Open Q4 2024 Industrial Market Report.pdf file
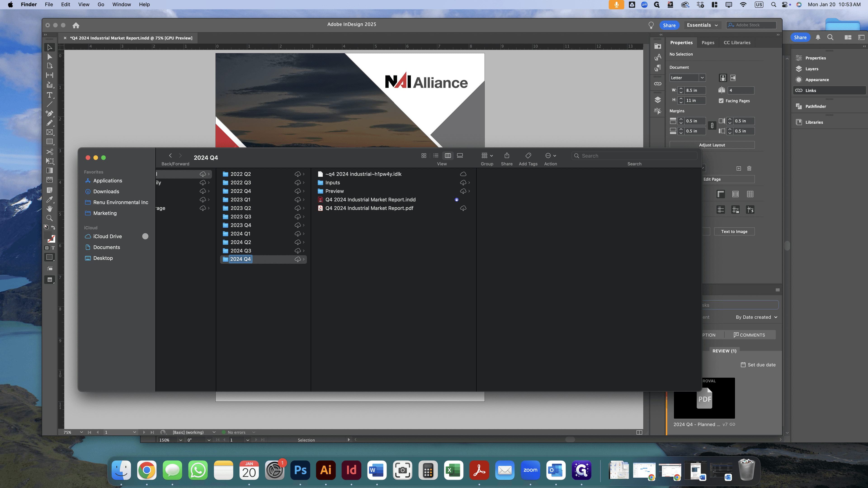This screenshot has width=868, height=488. click(x=369, y=208)
